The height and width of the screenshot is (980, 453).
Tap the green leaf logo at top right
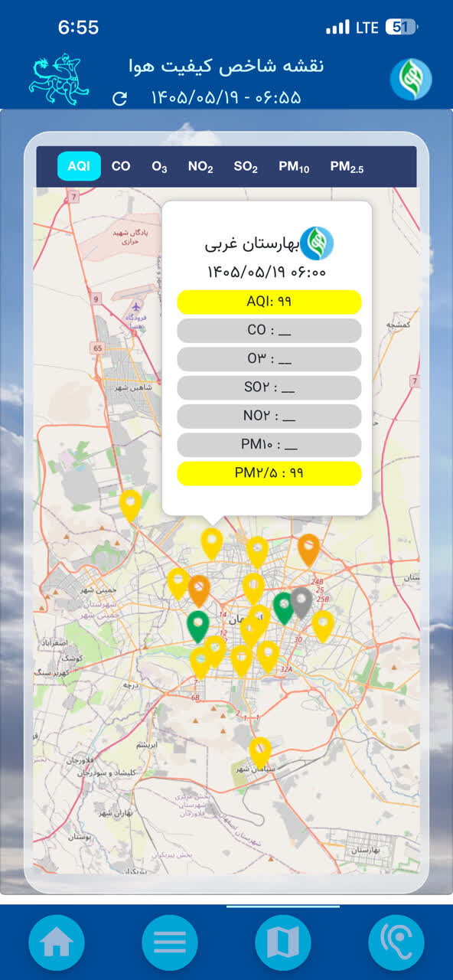(411, 80)
